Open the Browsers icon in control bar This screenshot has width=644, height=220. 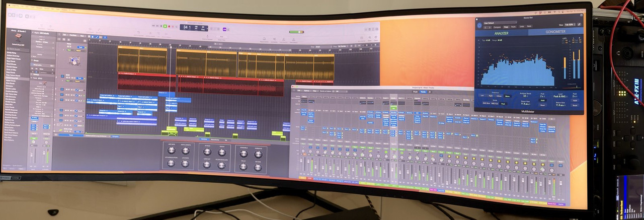[377, 29]
